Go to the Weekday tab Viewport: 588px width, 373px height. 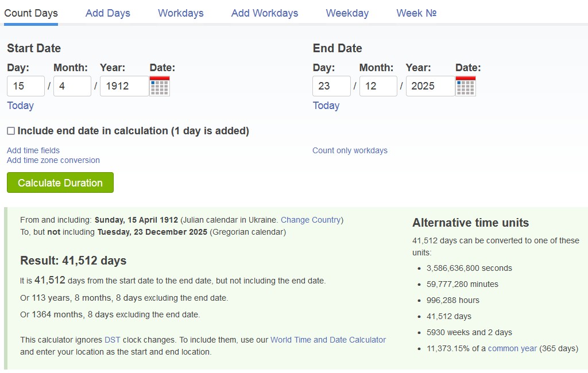347,13
